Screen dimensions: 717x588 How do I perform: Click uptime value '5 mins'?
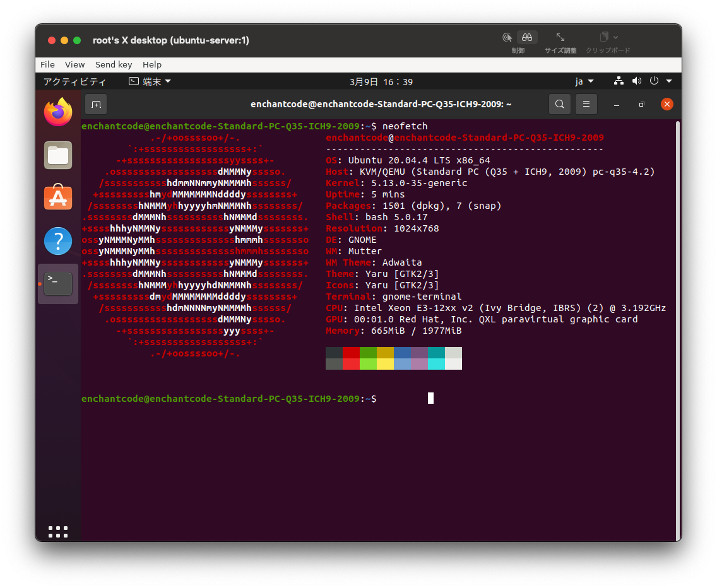pyautogui.click(x=388, y=194)
